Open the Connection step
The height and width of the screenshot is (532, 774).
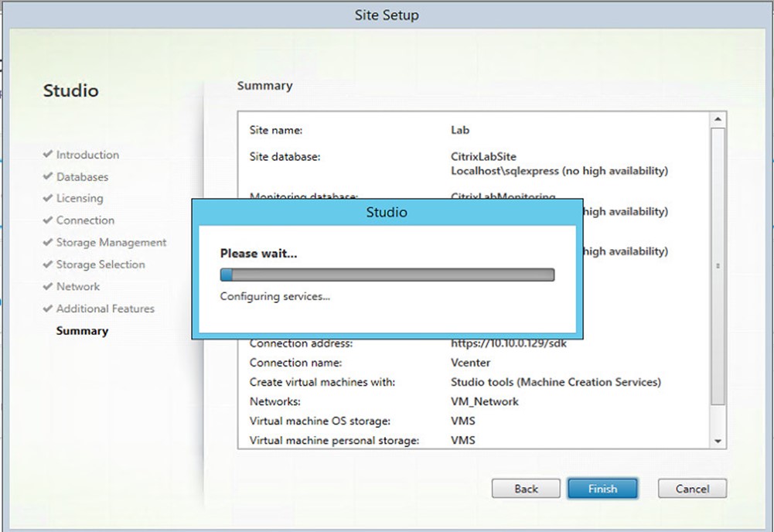85,220
